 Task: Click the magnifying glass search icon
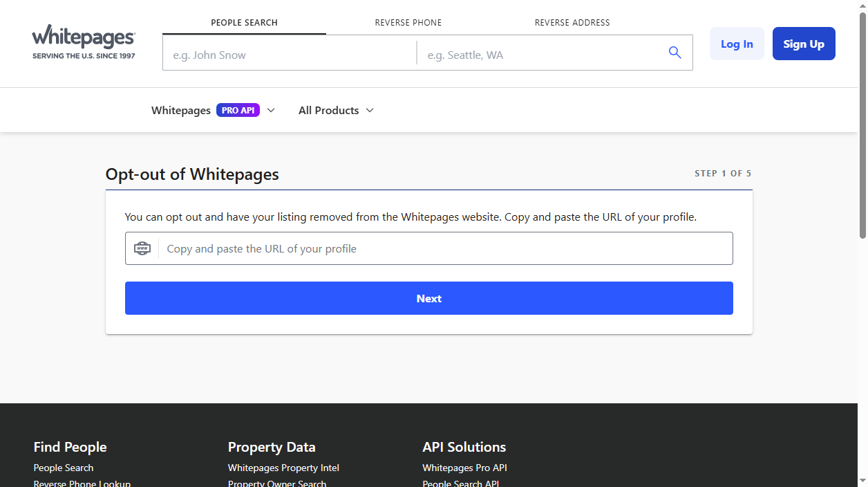click(674, 53)
